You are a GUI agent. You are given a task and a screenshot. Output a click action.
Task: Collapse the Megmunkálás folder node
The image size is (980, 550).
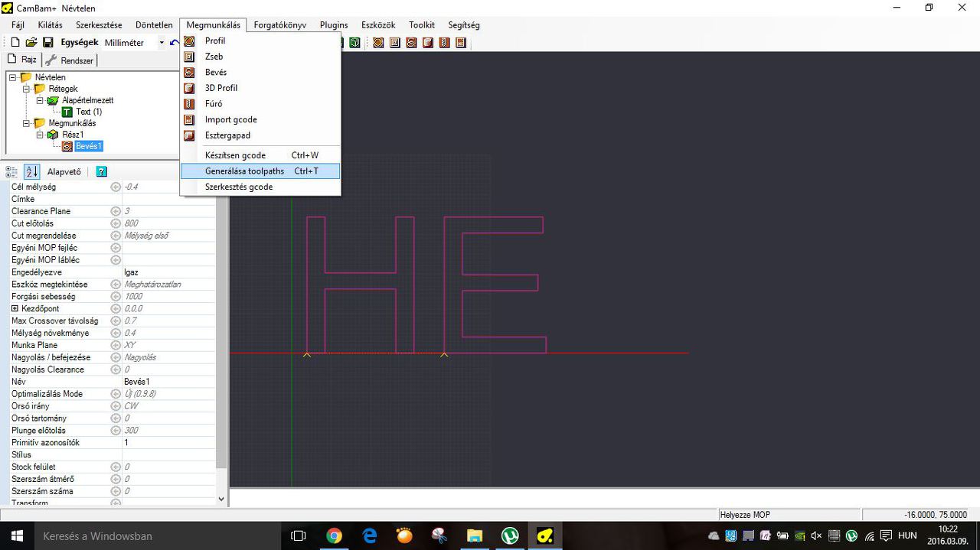pyautogui.click(x=27, y=123)
